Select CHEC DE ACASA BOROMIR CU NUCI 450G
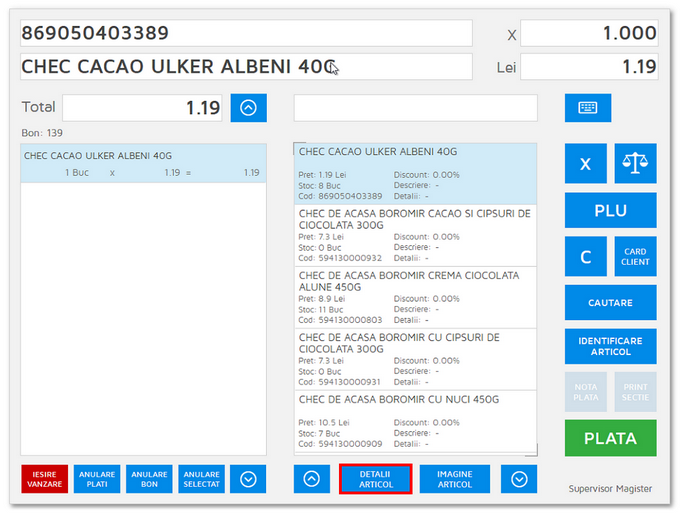Screen dimensions: 692x519 416,421
